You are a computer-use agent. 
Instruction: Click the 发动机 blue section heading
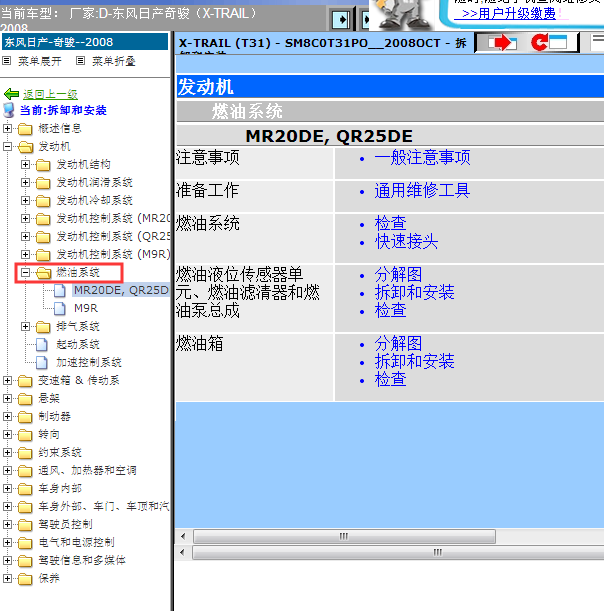390,87
